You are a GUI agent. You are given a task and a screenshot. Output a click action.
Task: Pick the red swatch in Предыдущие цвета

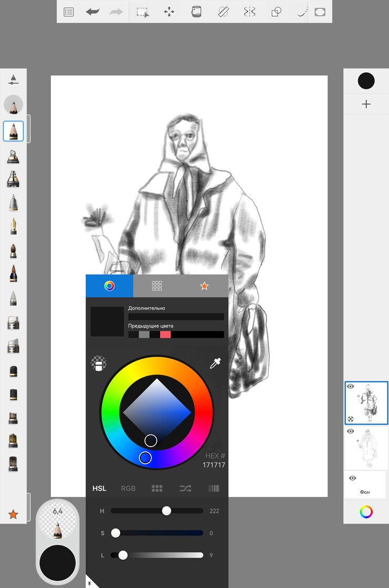click(165, 334)
